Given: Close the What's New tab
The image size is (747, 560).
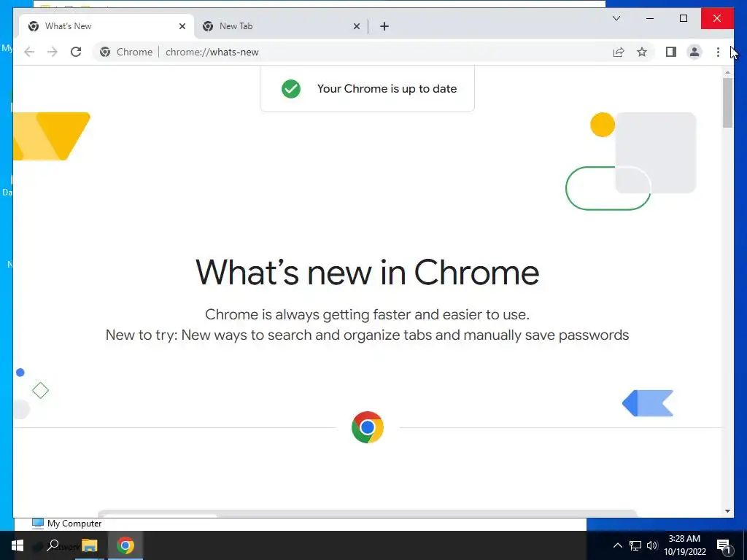Looking at the screenshot, I should coord(182,26).
